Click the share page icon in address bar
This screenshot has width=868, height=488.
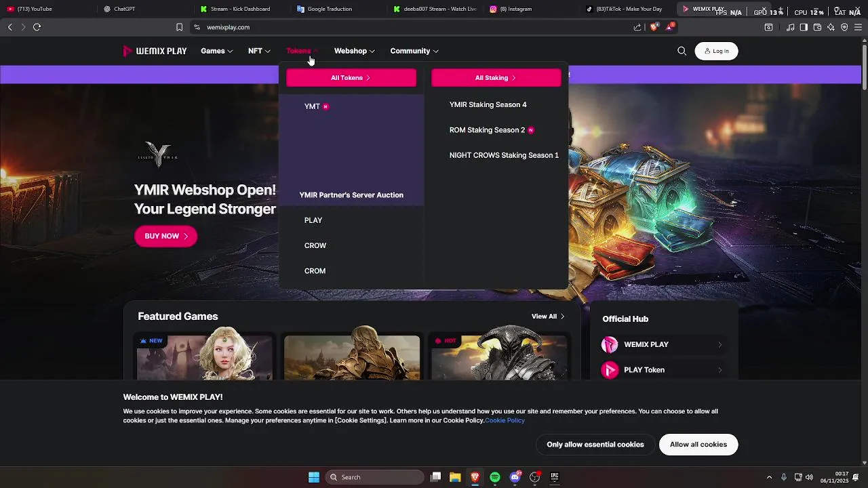pos(637,27)
